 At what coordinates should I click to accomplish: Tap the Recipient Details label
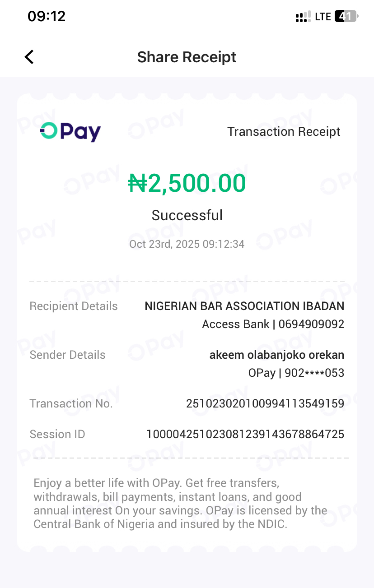coord(74,306)
